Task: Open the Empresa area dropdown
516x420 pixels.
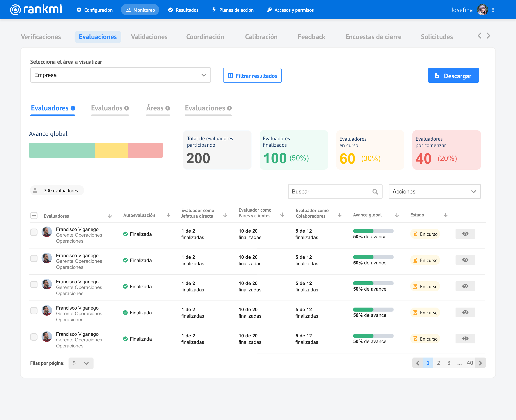Action: (121, 75)
